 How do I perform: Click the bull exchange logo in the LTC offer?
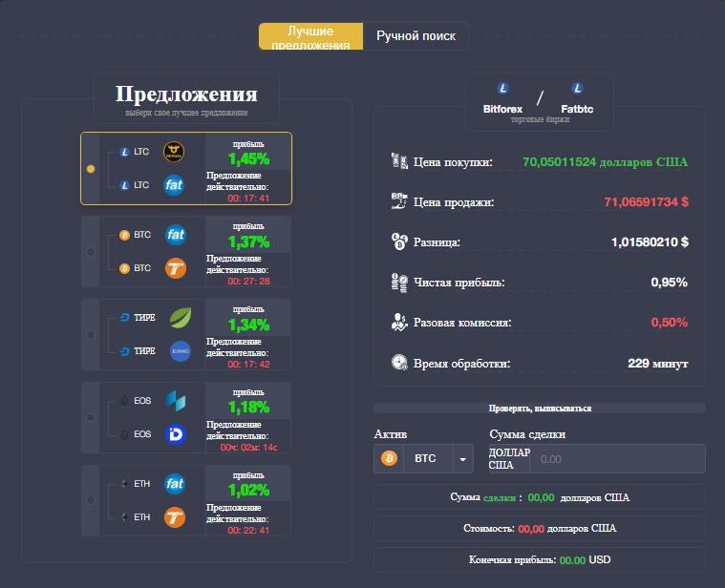174,151
